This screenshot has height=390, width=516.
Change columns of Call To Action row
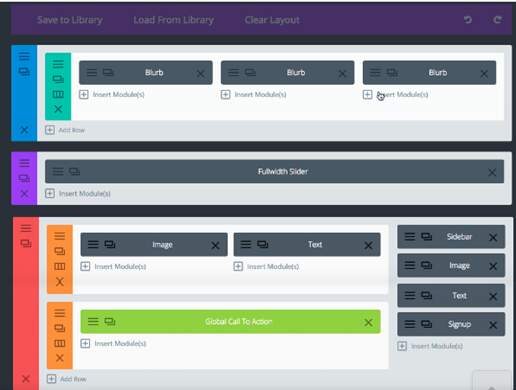60,343
